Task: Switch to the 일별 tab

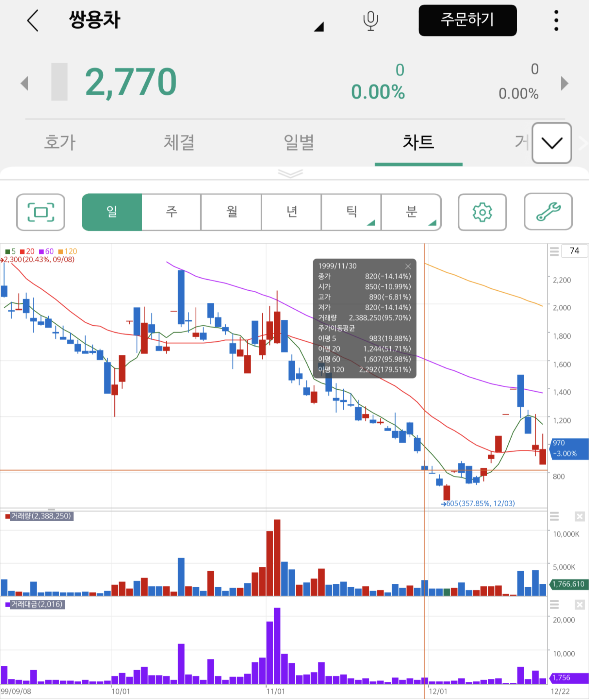Action: pos(299,142)
